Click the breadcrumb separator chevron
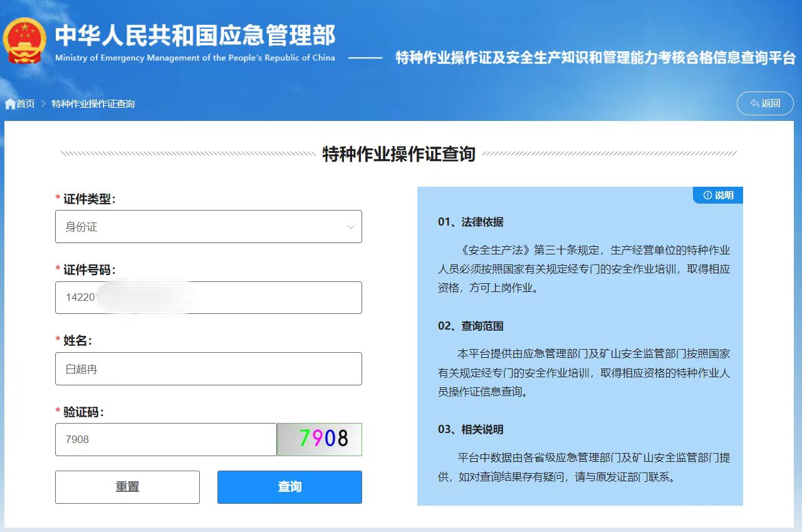 pyautogui.click(x=43, y=104)
